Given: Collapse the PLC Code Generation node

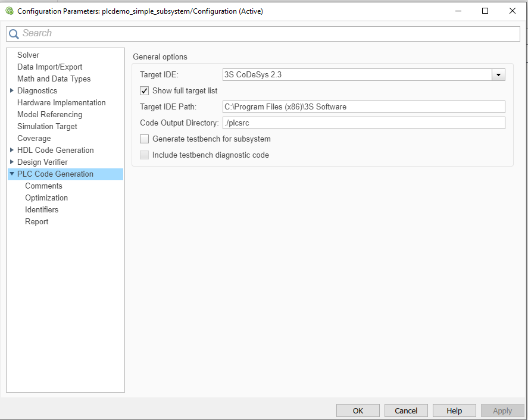Looking at the screenshot, I should click(x=12, y=174).
